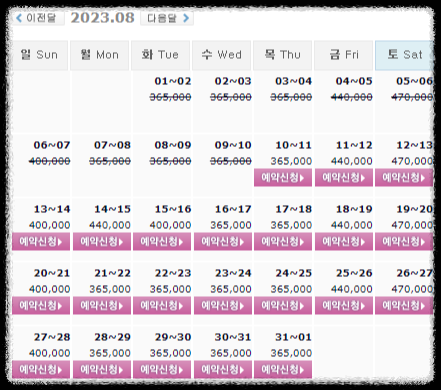Screen dimensions: 441x390
Task: Reserve the 21~22 night
Action: pos(102,305)
